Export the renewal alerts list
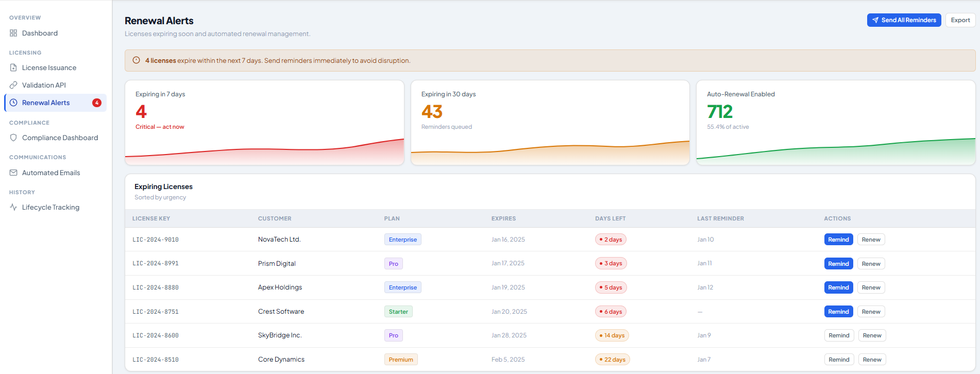The width and height of the screenshot is (980, 374). click(960, 20)
